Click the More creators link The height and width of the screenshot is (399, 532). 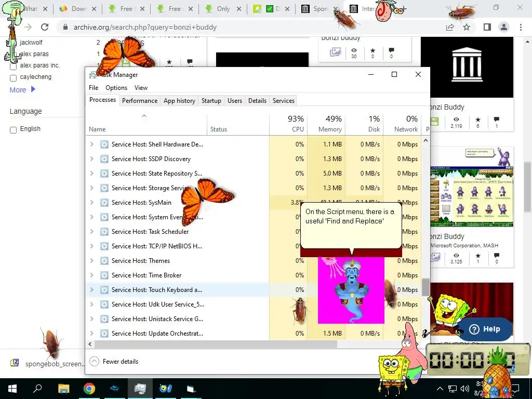click(x=22, y=90)
